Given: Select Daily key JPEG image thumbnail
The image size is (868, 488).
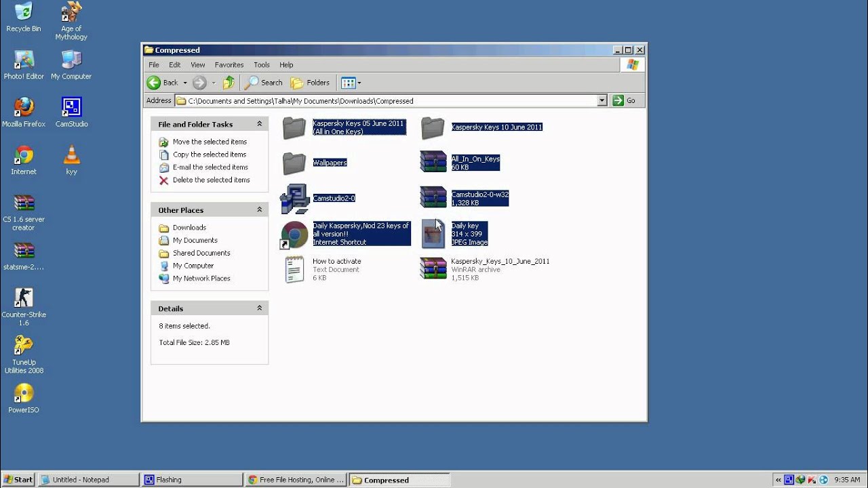Looking at the screenshot, I should click(433, 234).
